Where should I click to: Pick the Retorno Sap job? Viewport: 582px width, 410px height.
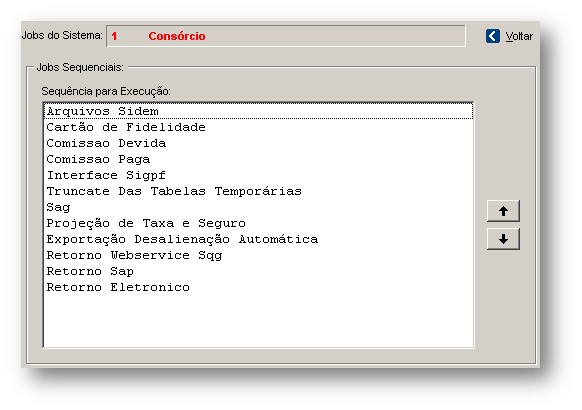click(x=258, y=271)
